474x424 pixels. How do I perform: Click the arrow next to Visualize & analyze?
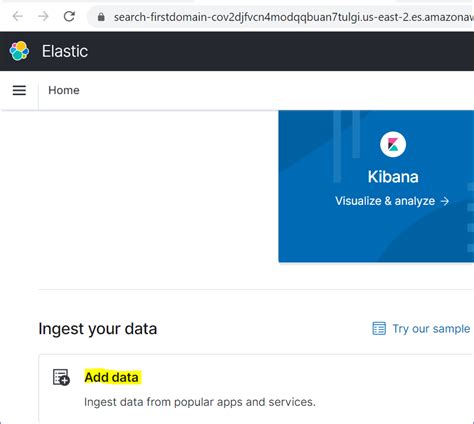pyautogui.click(x=445, y=201)
